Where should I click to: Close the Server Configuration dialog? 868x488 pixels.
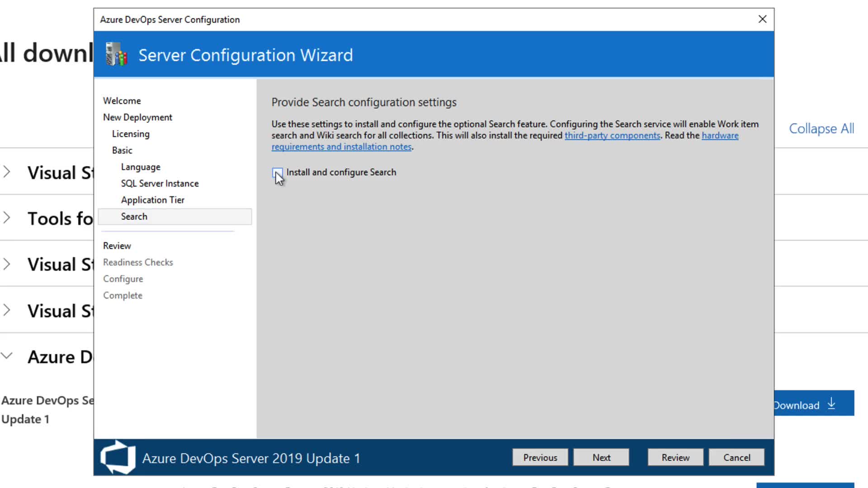762,19
